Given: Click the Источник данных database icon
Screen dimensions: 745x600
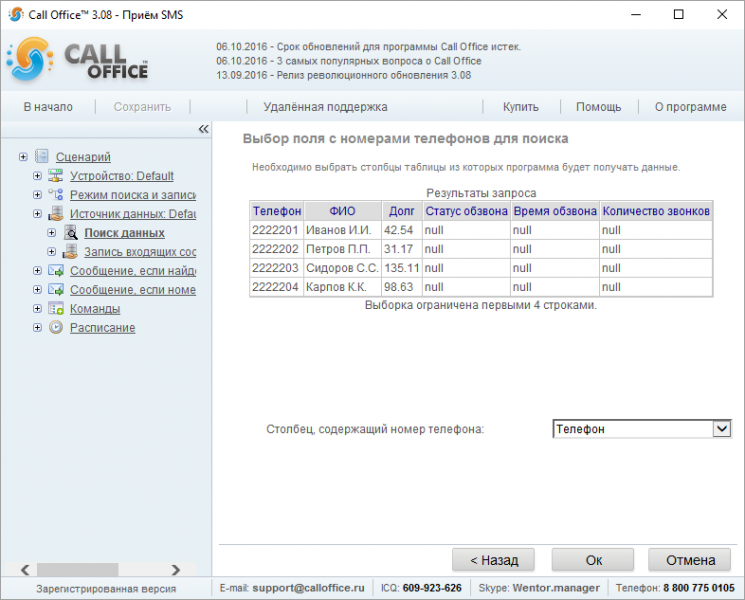Looking at the screenshot, I should pyautogui.click(x=56, y=213).
